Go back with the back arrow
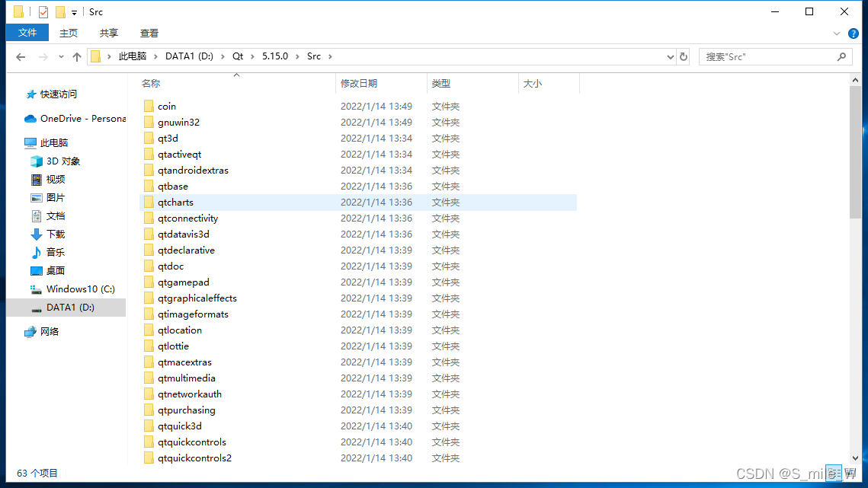868x488 pixels. [x=21, y=56]
